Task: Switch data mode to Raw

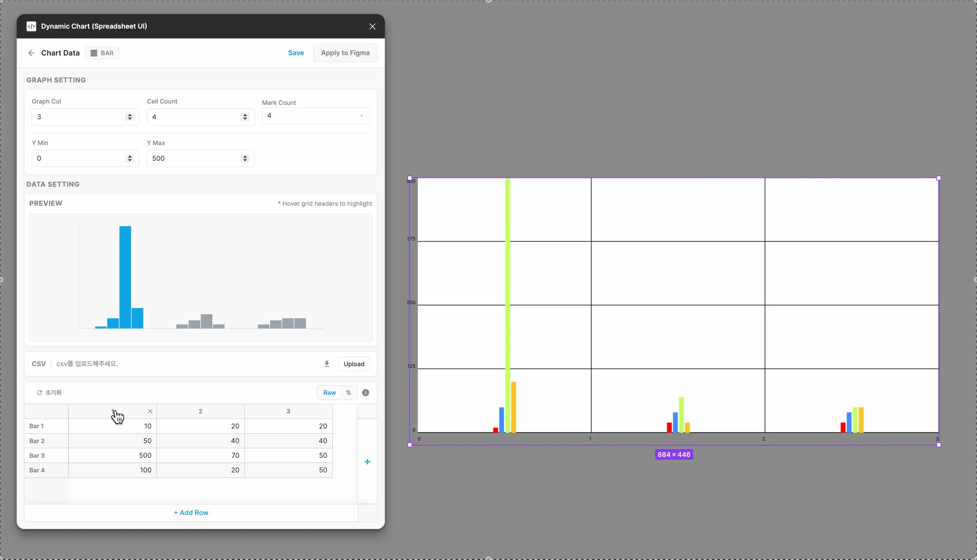Action: click(x=329, y=393)
